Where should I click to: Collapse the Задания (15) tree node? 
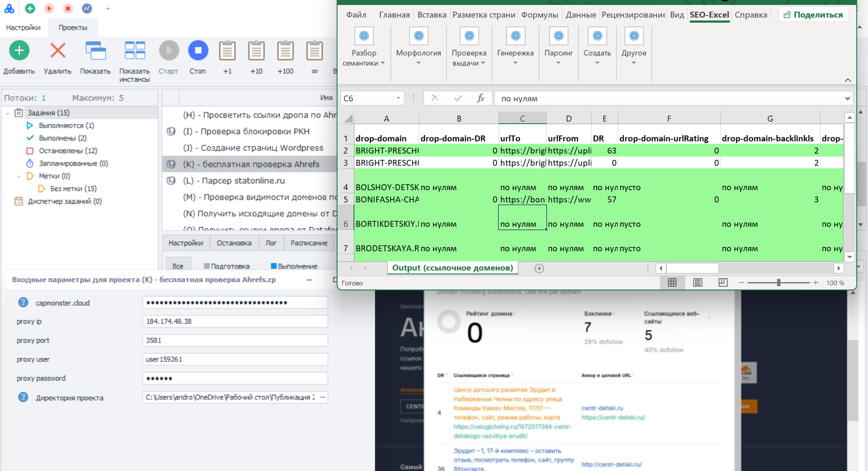click(x=8, y=113)
